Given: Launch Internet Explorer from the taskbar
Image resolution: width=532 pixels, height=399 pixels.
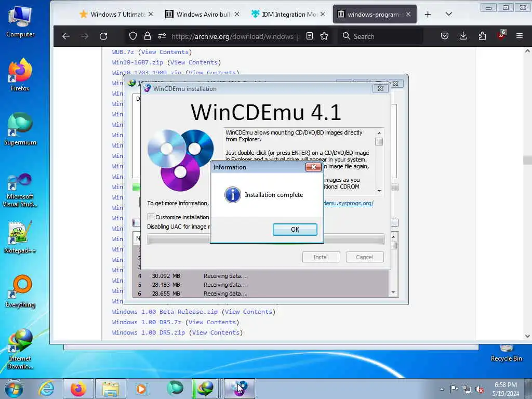Looking at the screenshot, I should click(x=46, y=389).
